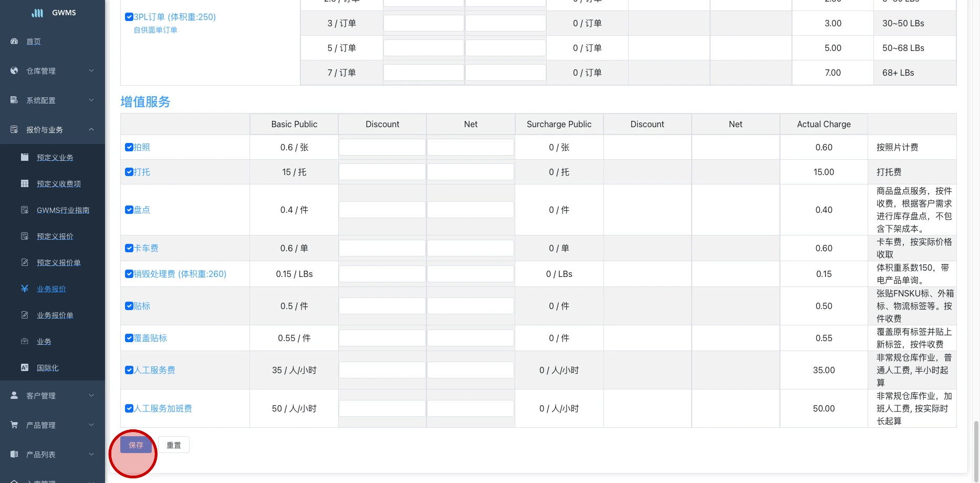Click the 打托 Discount input field

coord(382,172)
